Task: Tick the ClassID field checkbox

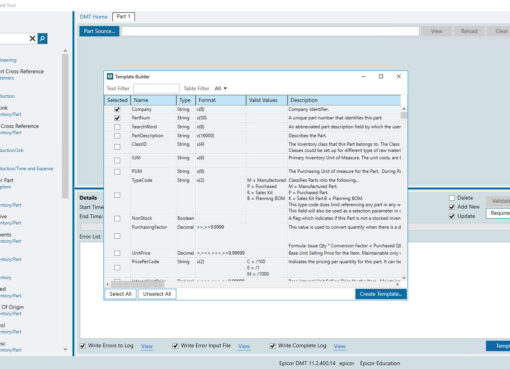Action: (x=117, y=147)
